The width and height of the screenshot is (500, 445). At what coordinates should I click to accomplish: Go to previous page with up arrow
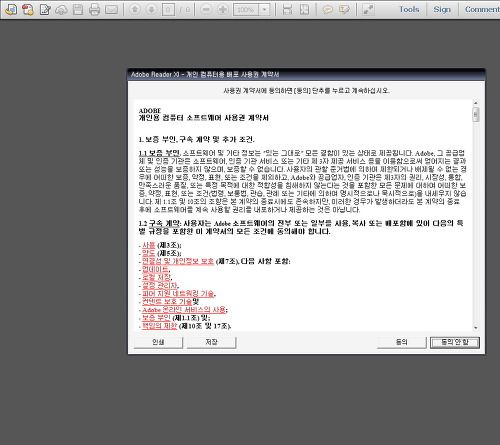135,10
